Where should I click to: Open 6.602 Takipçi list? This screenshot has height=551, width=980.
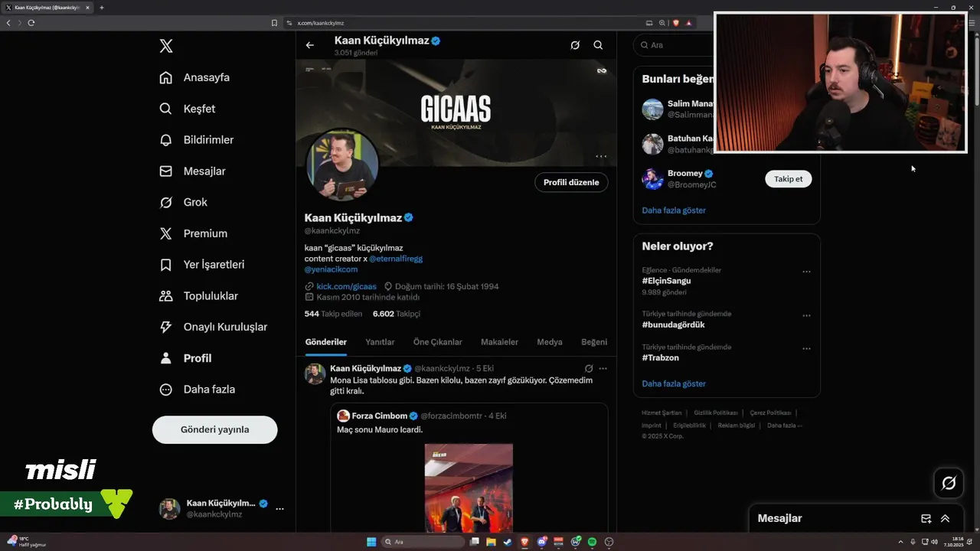coord(397,314)
